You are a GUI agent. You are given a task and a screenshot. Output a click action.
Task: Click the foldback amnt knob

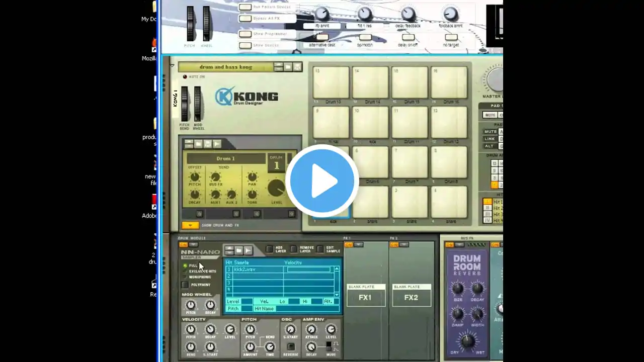451,14
